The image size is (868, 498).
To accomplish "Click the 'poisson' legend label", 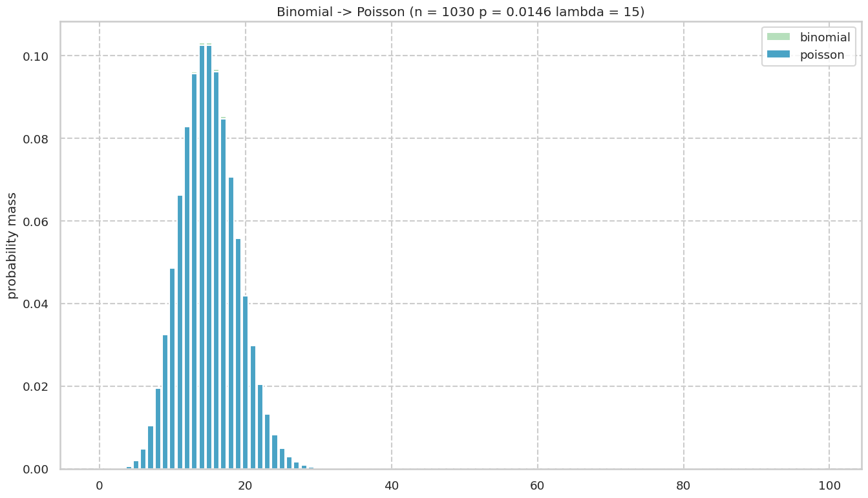I will [822, 55].
